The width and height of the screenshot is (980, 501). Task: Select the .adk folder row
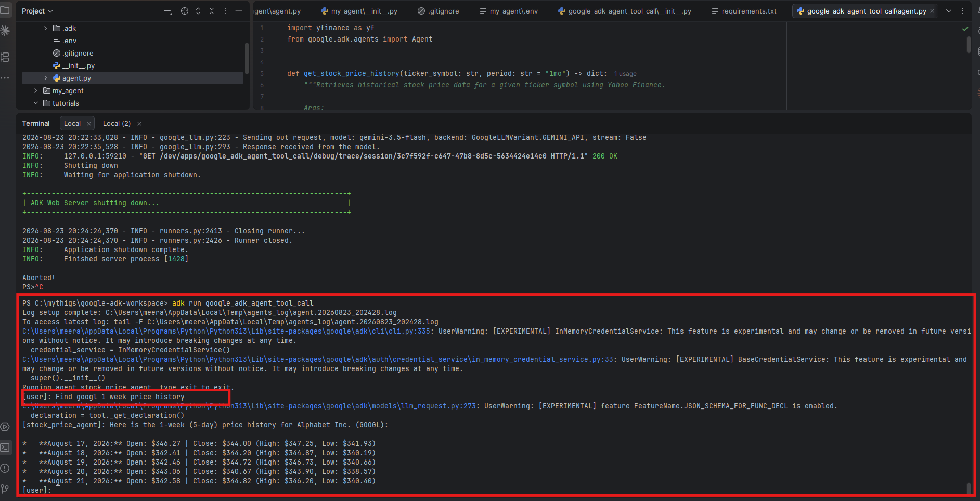coord(133,28)
